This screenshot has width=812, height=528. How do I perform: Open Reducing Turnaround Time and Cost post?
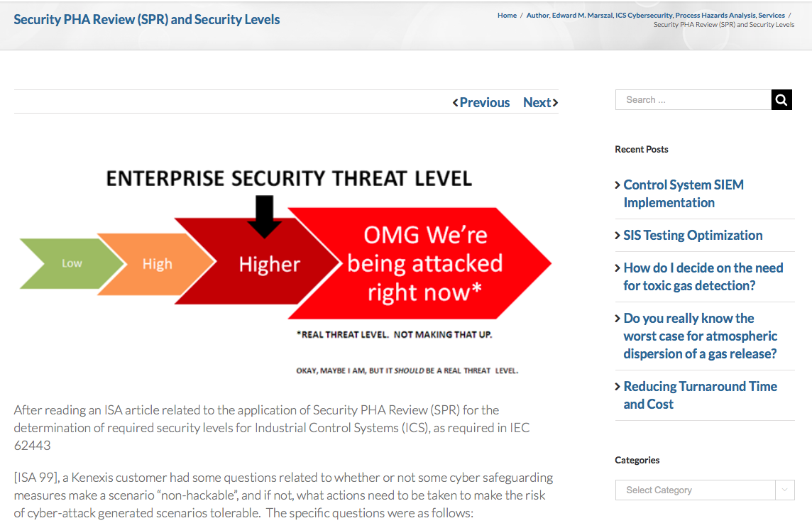(x=700, y=395)
